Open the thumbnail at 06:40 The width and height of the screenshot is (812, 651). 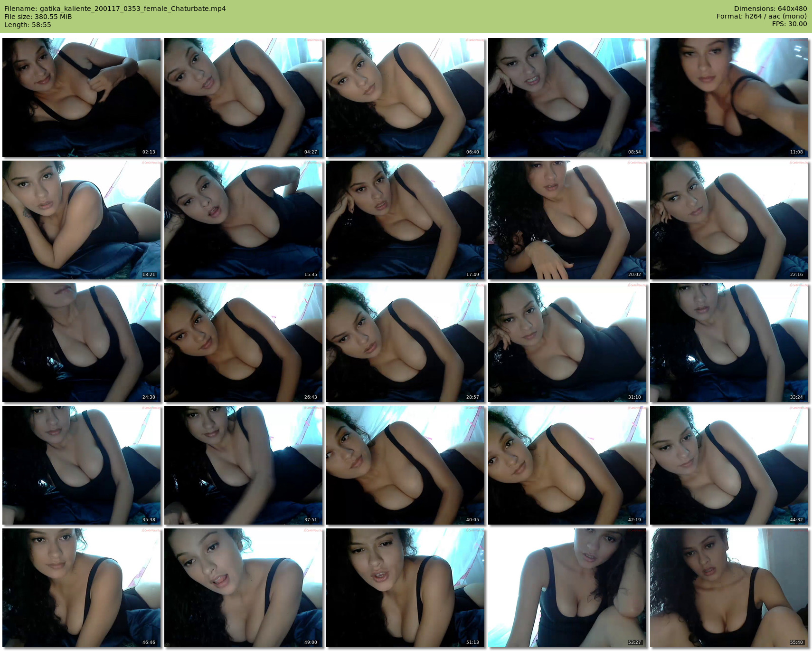pos(405,97)
